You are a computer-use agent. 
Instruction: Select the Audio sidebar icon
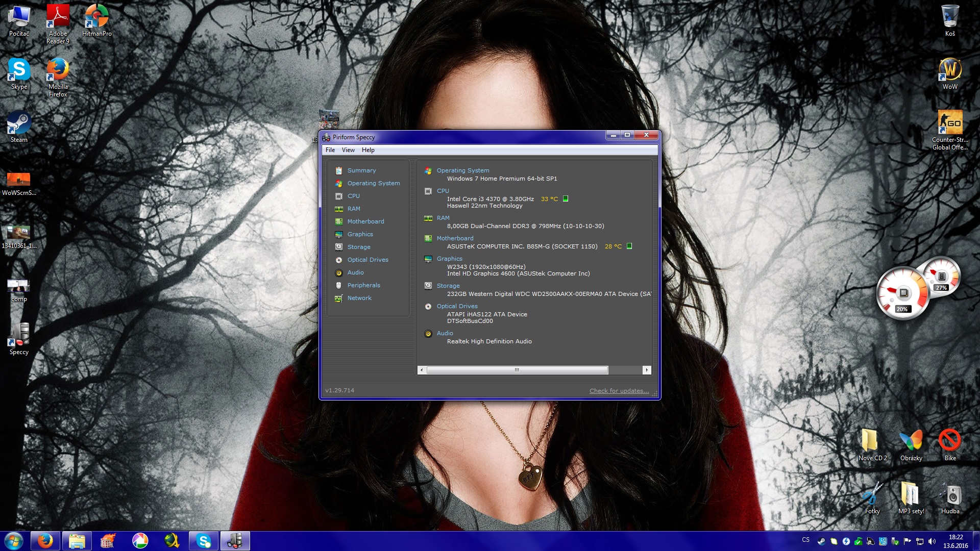tap(339, 272)
